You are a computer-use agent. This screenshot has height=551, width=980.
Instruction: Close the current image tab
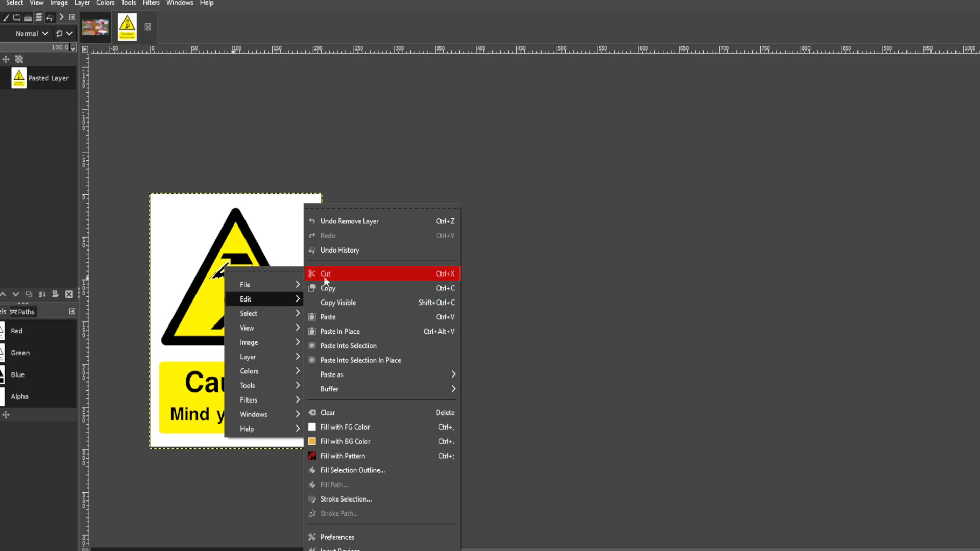coord(148,27)
